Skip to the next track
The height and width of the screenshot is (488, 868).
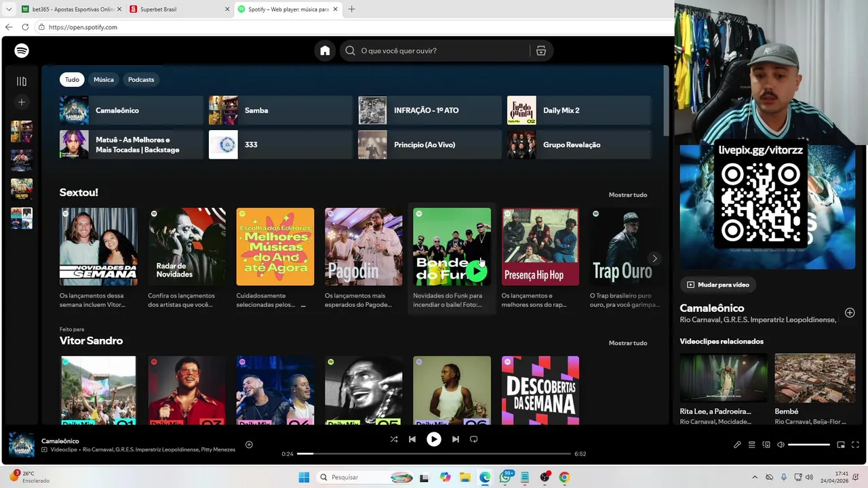pos(456,439)
